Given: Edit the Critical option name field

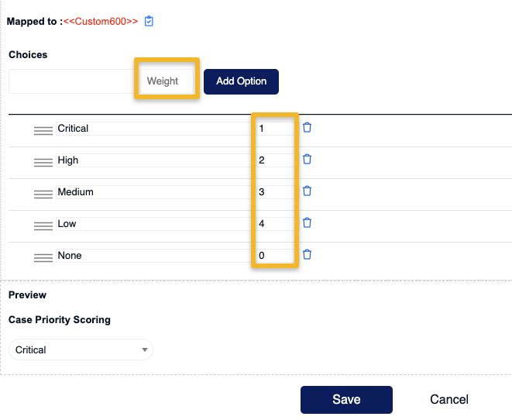Looking at the screenshot, I should click(154, 129).
